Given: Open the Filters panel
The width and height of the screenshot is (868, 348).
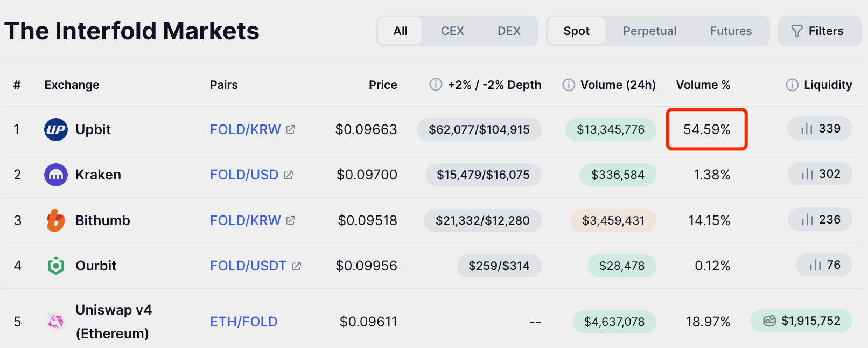Looking at the screenshot, I should click(x=818, y=31).
